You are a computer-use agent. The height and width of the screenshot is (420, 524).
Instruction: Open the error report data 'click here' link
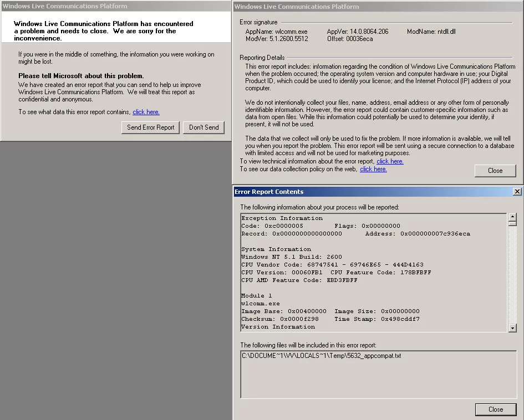tap(146, 112)
